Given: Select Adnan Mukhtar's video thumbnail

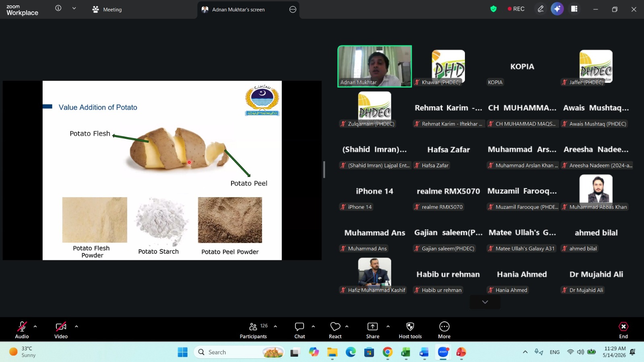Looking at the screenshot, I should pos(374,66).
